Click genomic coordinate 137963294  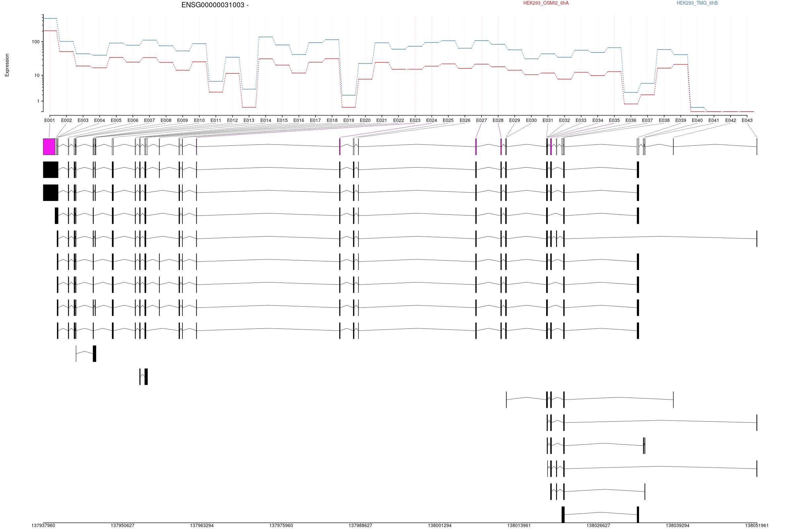coord(202,525)
